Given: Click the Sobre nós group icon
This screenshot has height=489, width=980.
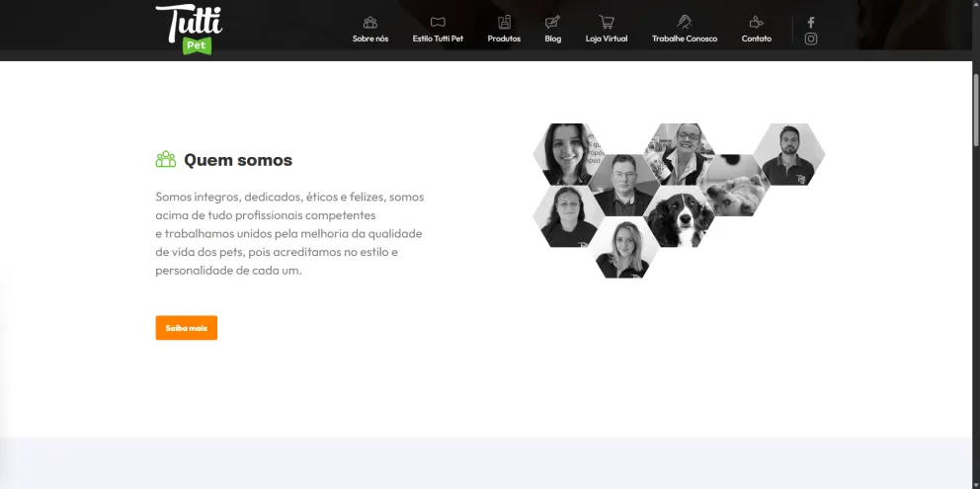Looking at the screenshot, I should 370,23.
